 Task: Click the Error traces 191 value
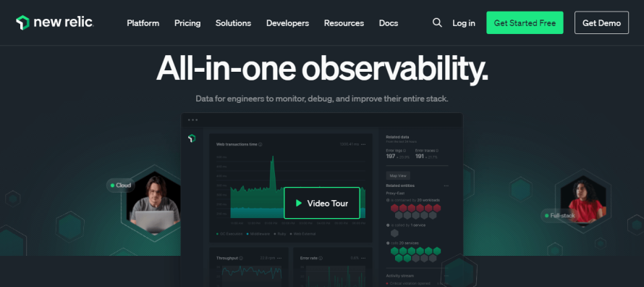420,157
